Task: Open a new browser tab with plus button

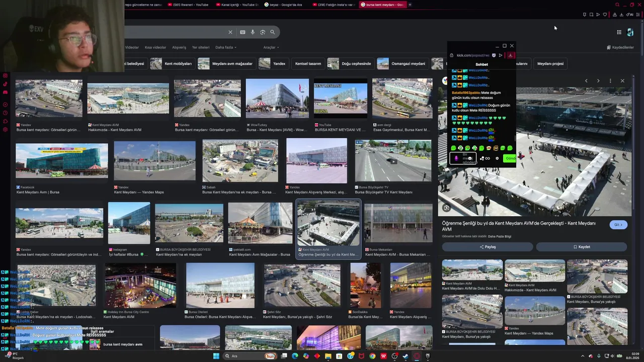Action: 410,5
